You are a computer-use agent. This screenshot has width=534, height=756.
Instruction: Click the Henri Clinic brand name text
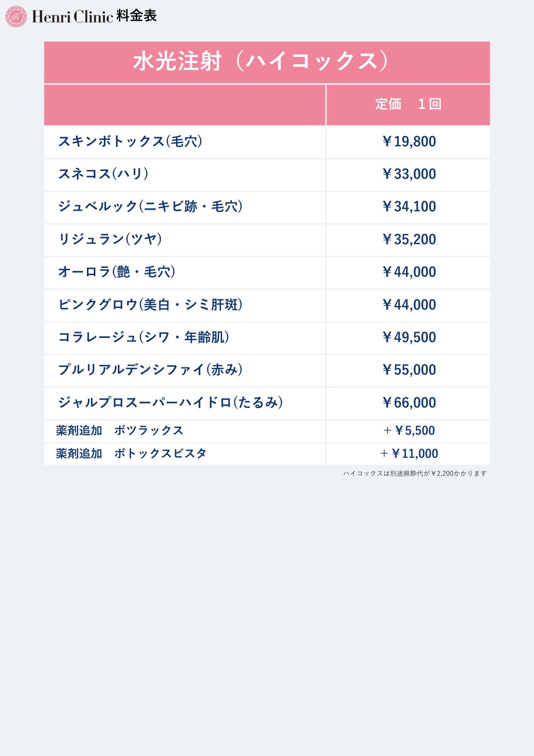72,17
